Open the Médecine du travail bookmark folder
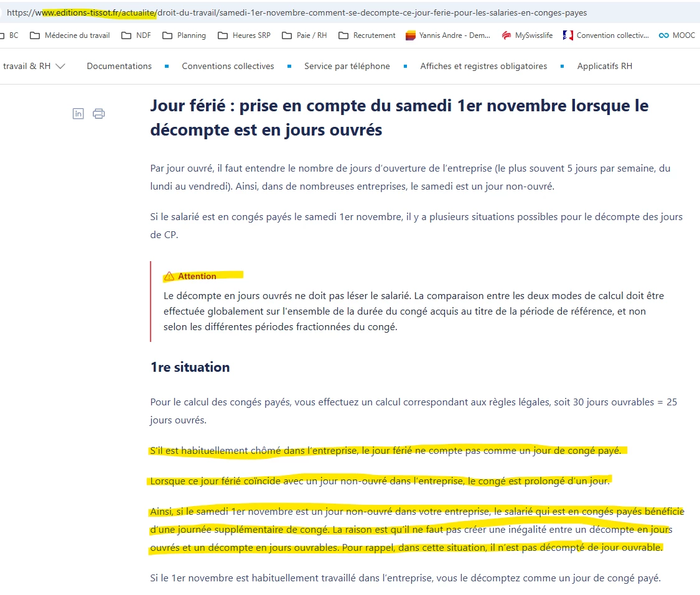Image resolution: width=700 pixels, height=595 pixels. tap(70, 35)
